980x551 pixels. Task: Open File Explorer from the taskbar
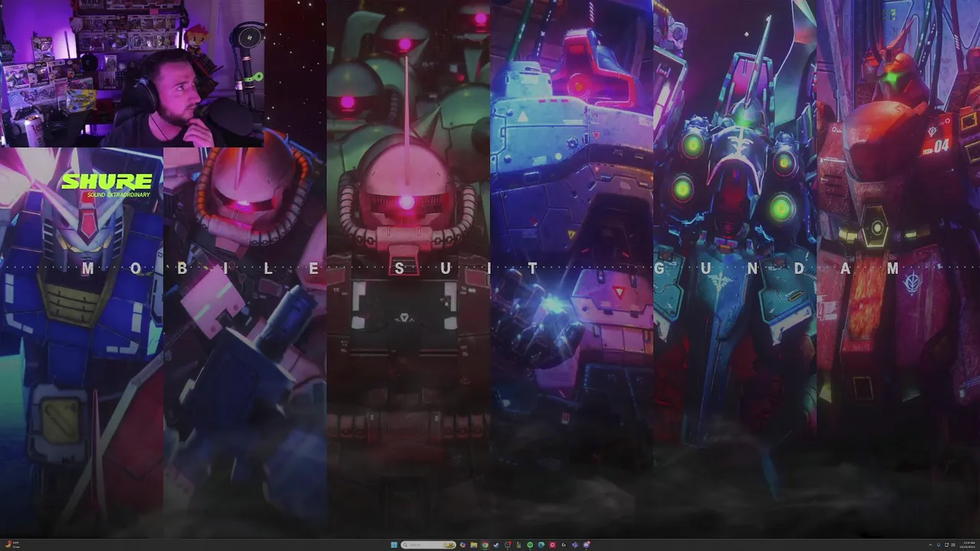click(x=474, y=545)
